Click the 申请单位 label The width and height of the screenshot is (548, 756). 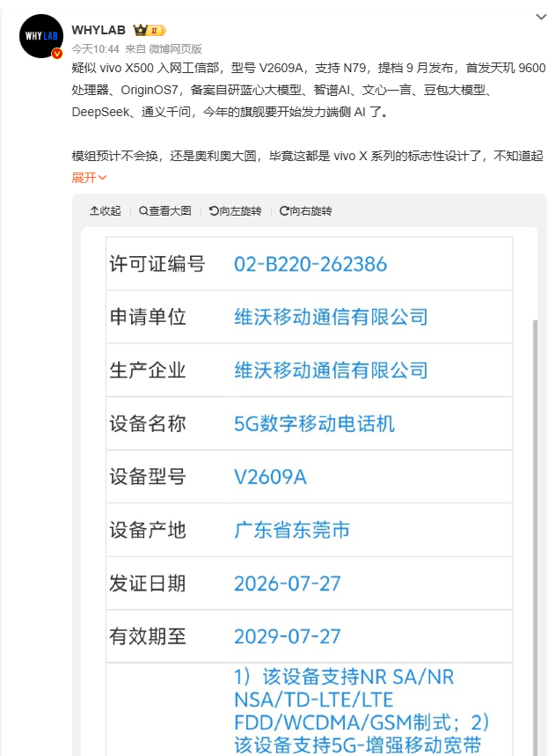pos(148,317)
